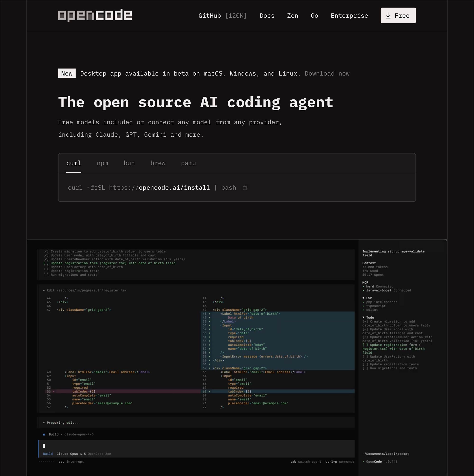The image size is (474, 476).
Task: Click 'esc interrupt' hint
Action: tap(71, 462)
